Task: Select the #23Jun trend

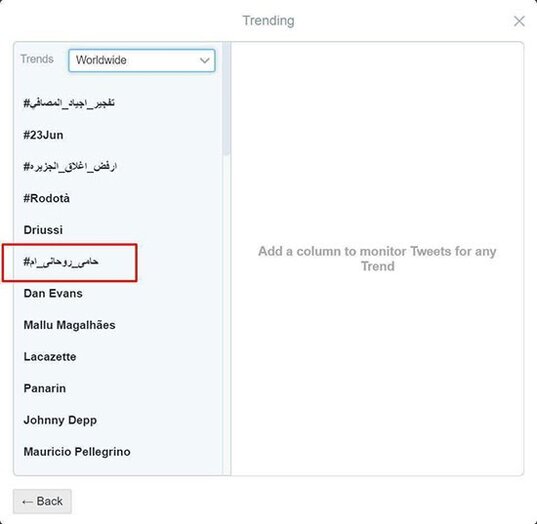Action: 43,135
